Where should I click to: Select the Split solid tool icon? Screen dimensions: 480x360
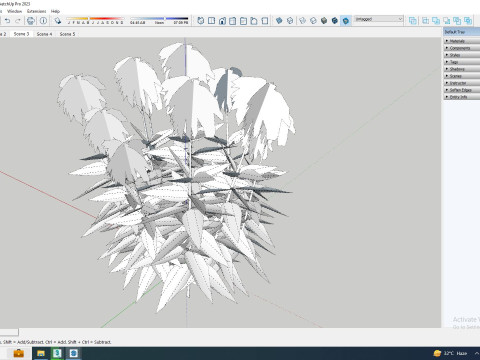click(468, 21)
